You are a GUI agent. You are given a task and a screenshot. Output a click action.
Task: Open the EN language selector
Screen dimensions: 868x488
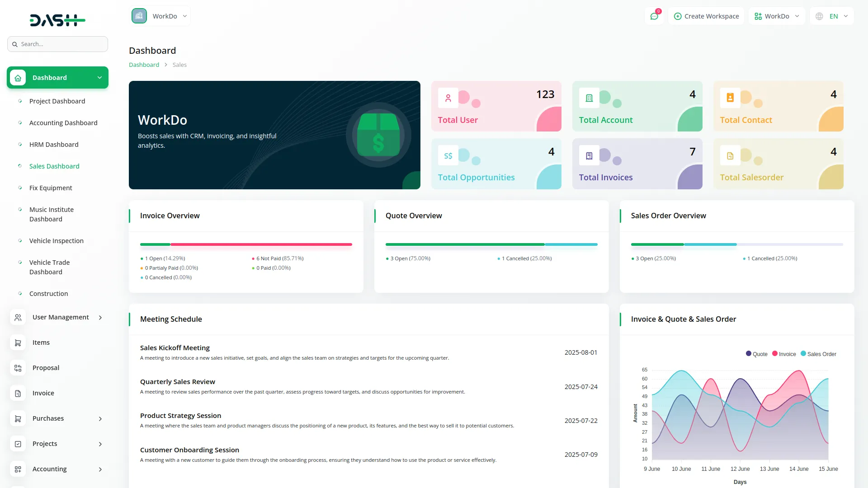(x=832, y=16)
